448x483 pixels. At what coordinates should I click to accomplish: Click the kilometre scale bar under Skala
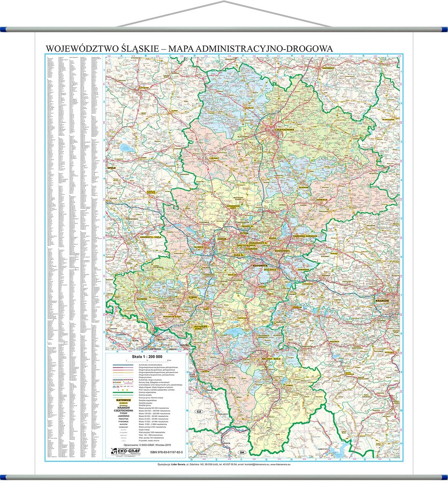(x=148, y=361)
